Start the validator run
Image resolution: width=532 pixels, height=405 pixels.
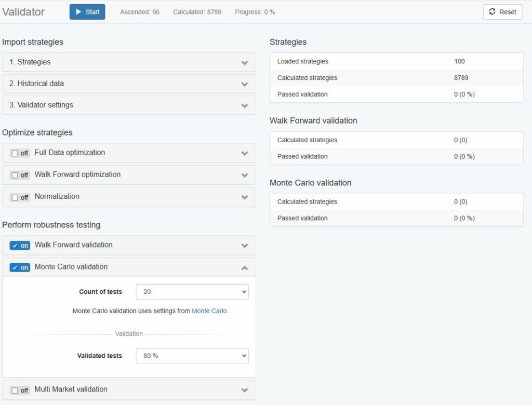[87, 12]
